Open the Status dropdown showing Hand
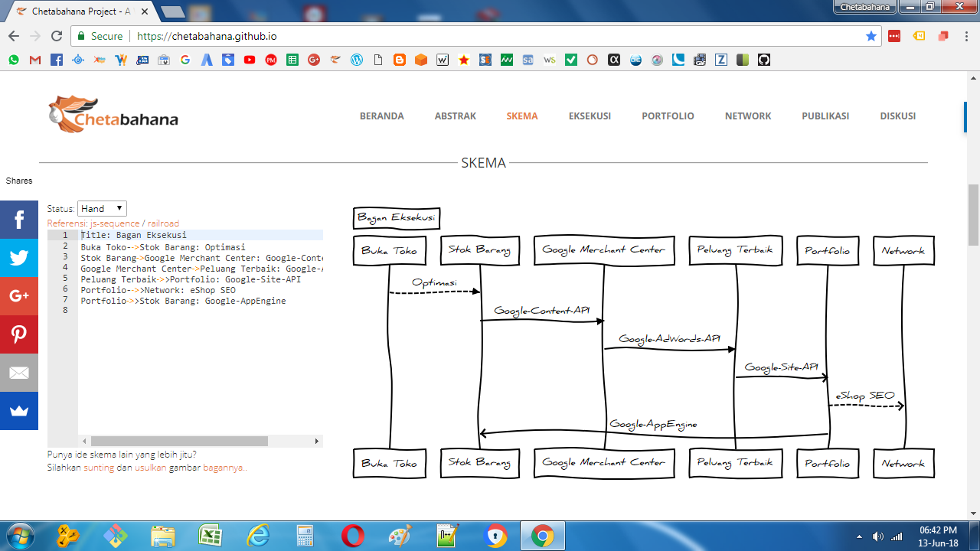Screen dimensions: 980x551 tap(102, 208)
